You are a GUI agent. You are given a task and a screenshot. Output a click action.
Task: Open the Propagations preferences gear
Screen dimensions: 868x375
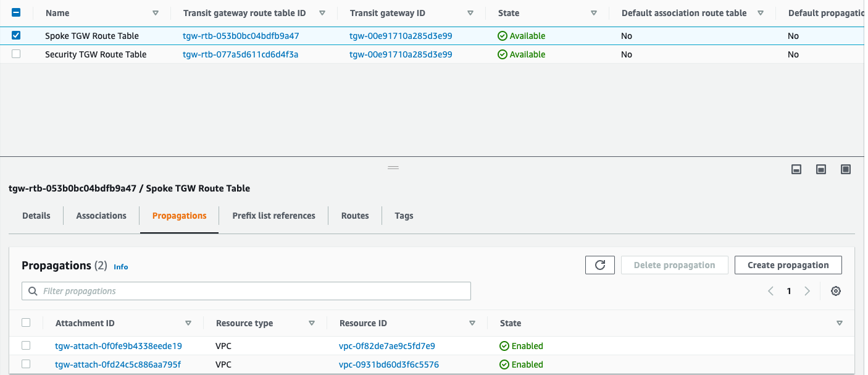(x=836, y=290)
